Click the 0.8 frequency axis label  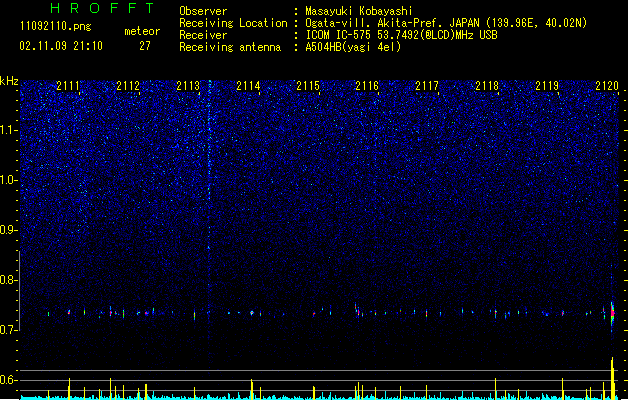point(9,280)
